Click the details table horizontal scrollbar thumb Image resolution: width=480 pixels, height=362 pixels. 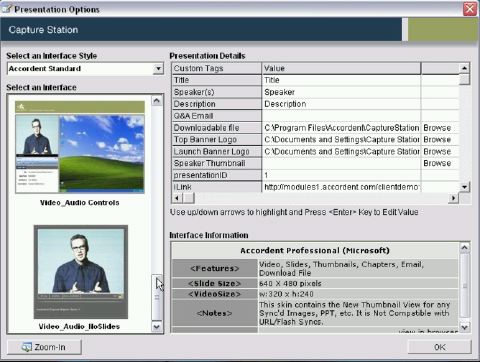point(189,198)
